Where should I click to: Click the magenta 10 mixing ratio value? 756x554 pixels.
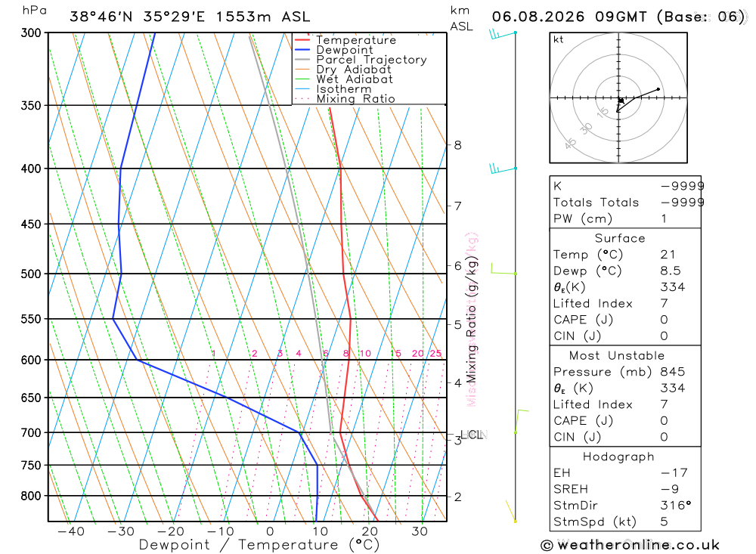[x=365, y=354]
